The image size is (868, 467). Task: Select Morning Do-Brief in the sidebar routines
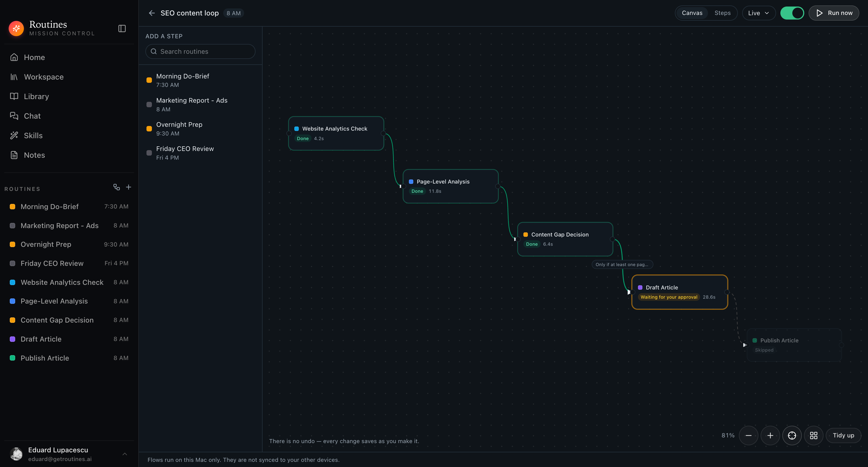click(x=69, y=207)
